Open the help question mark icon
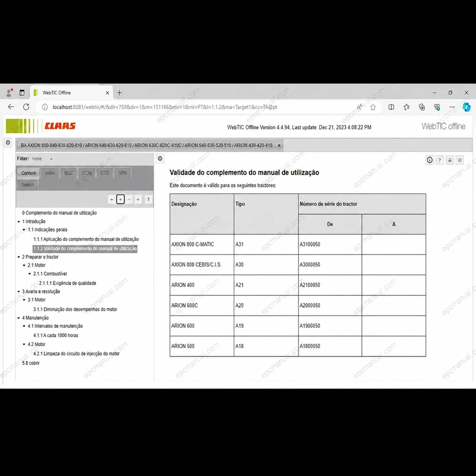 pyautogui.click(x=439, y=160)
